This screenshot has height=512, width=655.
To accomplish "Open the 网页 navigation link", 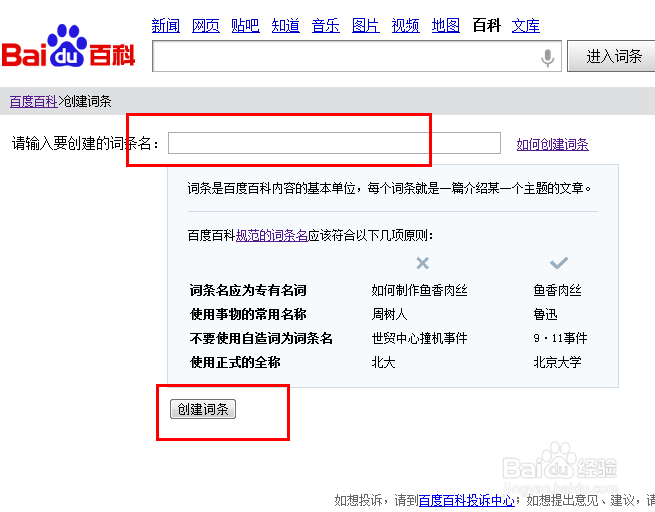I will tap(206, 25).
